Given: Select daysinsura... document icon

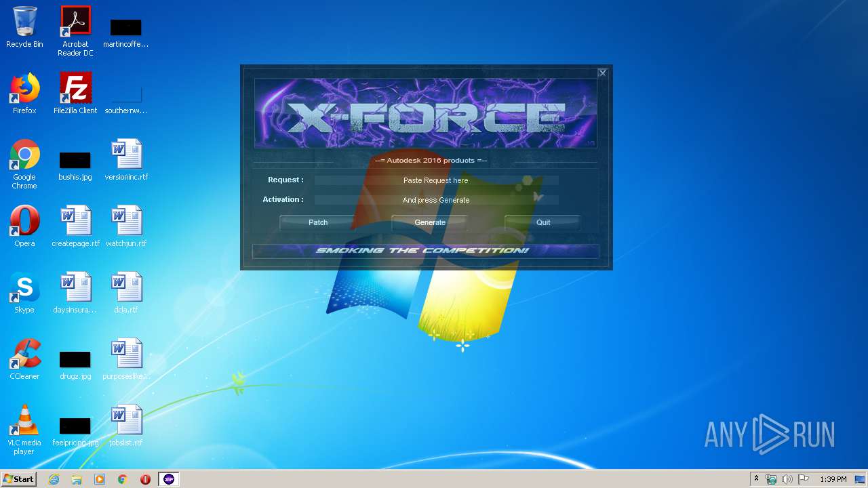Looking at the screenshot, I should pyautogui.click(x=75, y=293).
